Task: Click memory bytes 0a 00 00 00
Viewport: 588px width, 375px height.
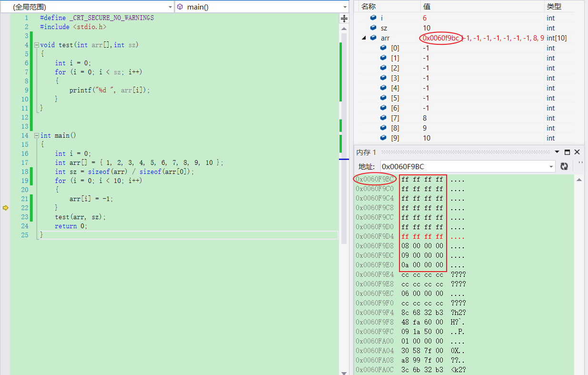Action: (x=422, y=265)
